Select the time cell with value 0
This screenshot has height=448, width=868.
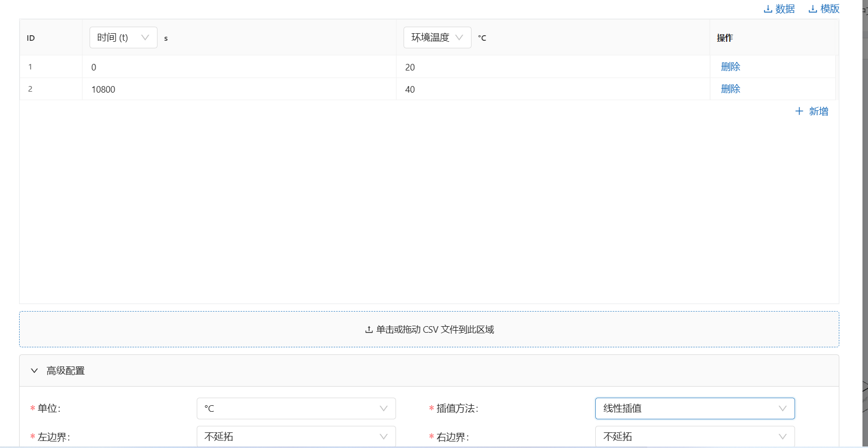[239, 66]
